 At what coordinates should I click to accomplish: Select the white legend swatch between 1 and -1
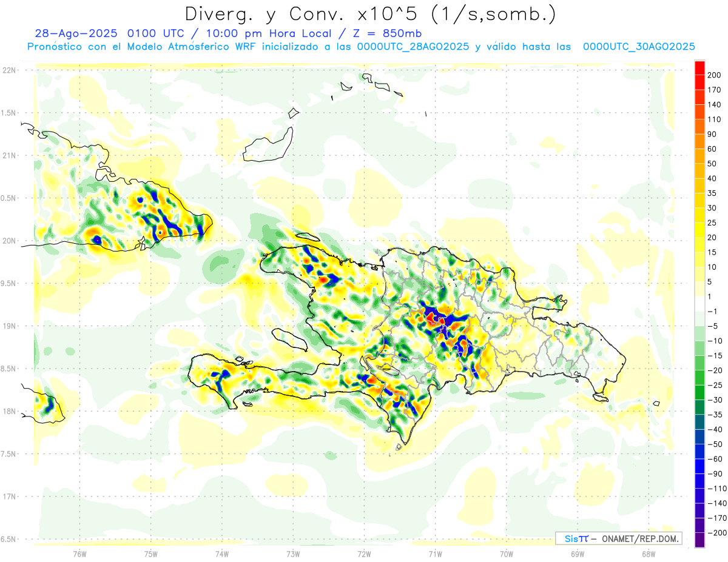pos(699,304)
